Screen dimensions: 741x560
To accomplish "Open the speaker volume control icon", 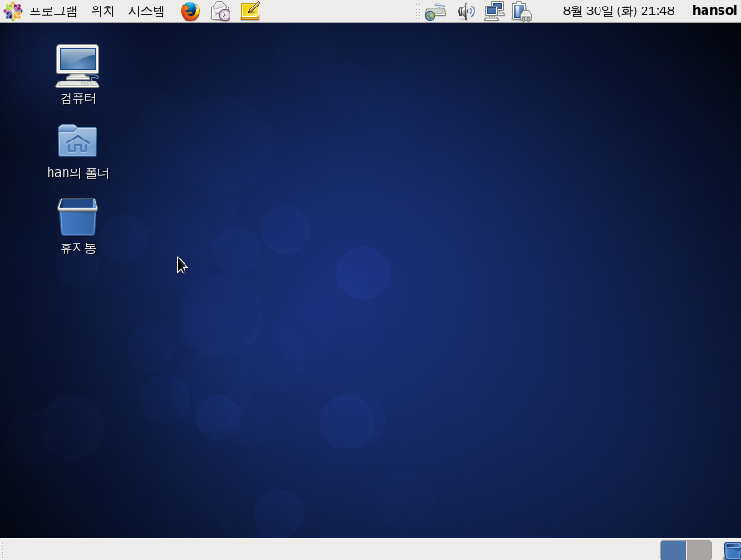I will 466,11.
